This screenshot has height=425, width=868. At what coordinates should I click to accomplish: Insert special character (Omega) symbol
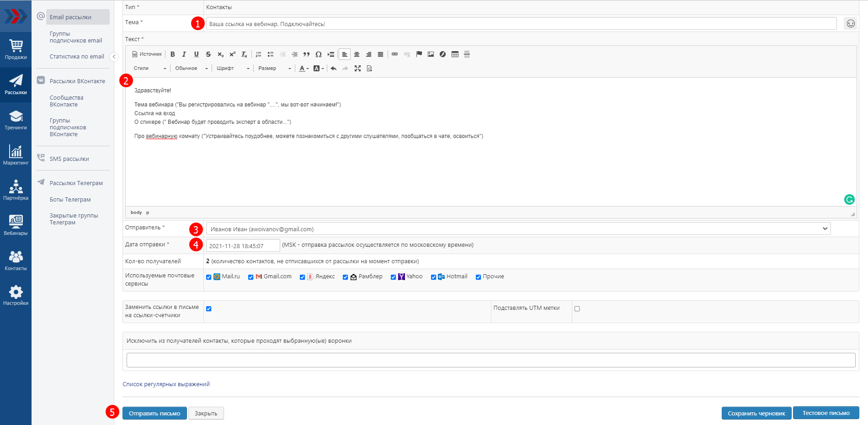click(x=319, y=54)
